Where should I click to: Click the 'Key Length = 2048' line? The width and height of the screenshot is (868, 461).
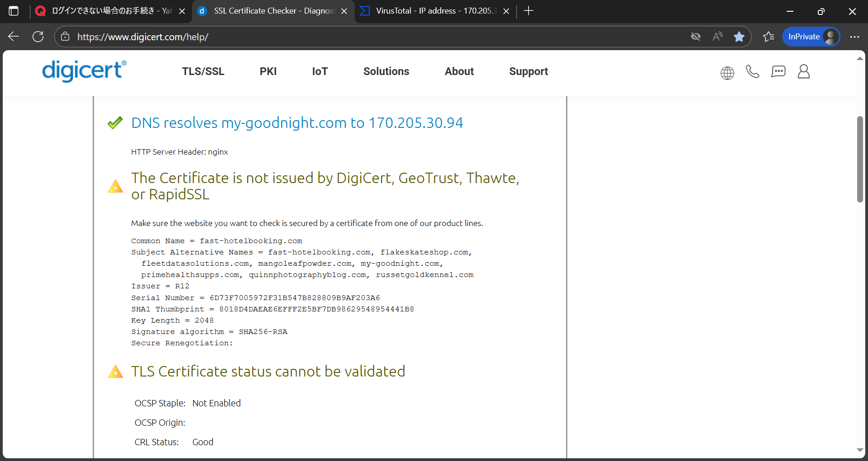tap(172, 320)
